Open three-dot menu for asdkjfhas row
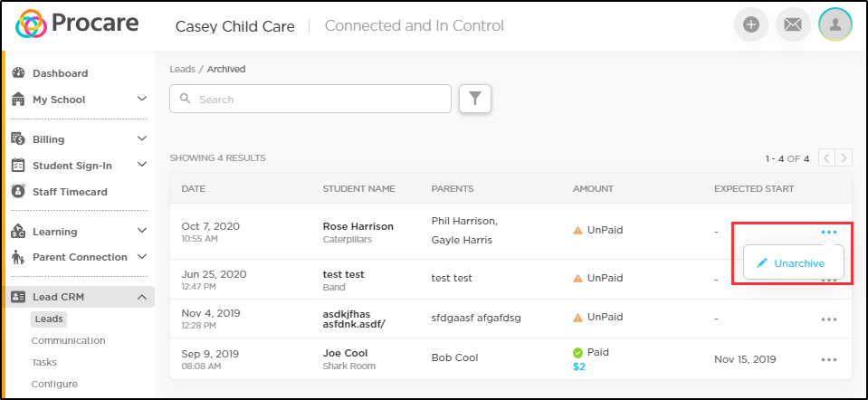The width and height of the screenshot is (868, 400). click(x=829, y=319)
